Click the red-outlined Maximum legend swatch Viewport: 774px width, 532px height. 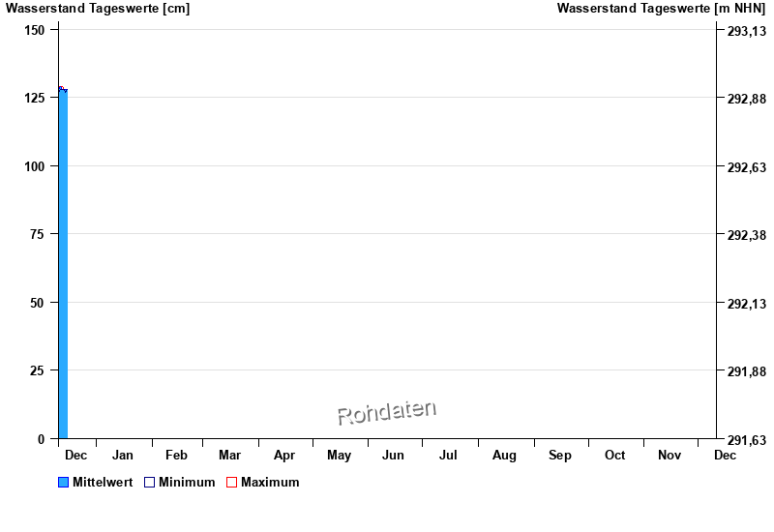(231, 483)
